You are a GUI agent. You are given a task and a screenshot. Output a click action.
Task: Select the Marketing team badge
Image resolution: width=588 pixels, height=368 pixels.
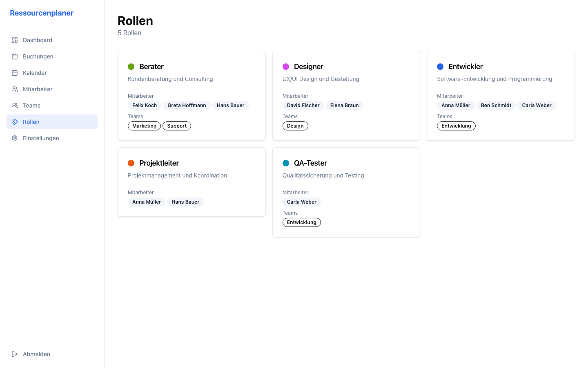pyautogui.click(x=144, y=126)
